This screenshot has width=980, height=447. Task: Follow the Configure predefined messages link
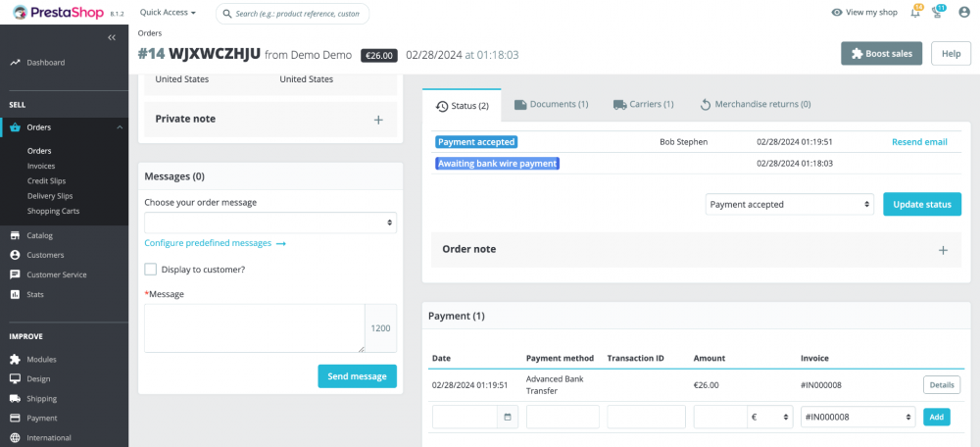pos(215,243)
